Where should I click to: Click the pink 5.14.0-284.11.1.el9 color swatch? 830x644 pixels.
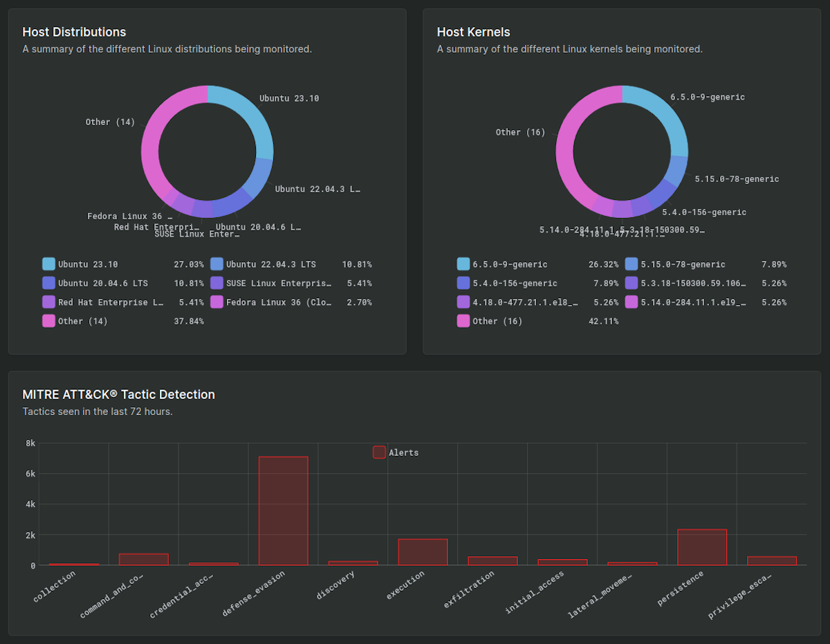click(630, 302)
